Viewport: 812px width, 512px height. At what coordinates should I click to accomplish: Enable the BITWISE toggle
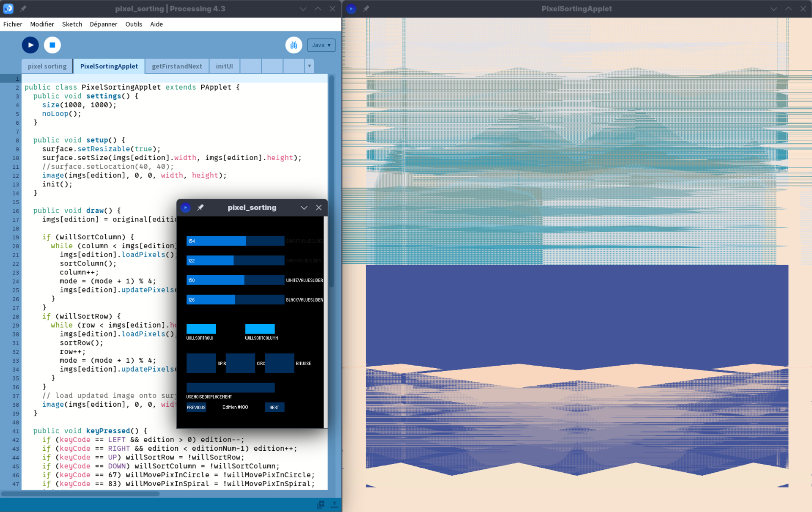[x=279, y=363]
